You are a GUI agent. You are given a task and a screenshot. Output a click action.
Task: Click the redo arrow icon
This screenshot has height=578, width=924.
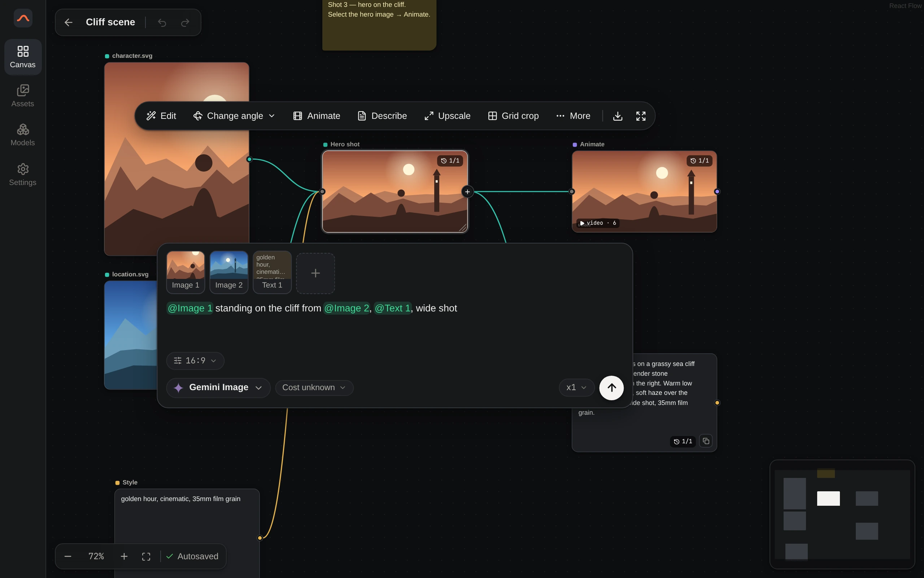point(185,22)
